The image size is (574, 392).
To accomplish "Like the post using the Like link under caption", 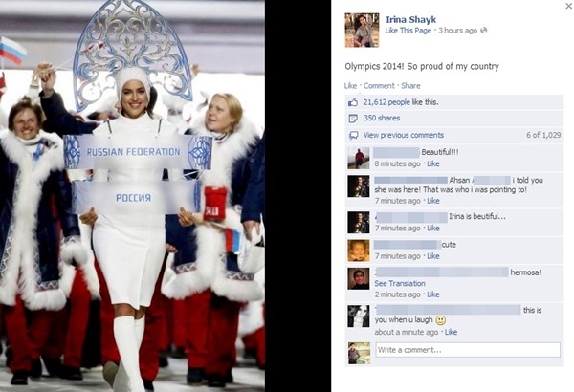I will (350, 86).
